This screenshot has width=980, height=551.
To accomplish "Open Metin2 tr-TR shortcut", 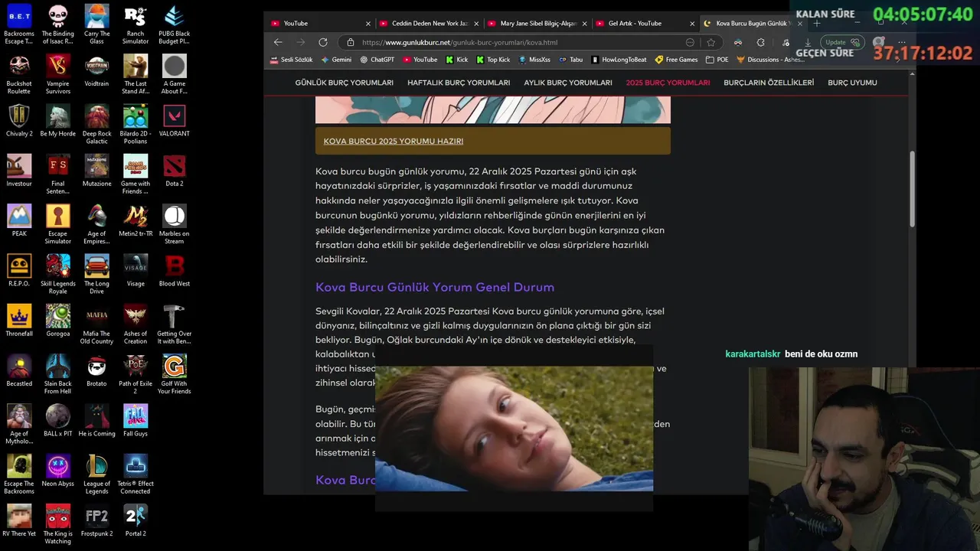I will (136, 220).
